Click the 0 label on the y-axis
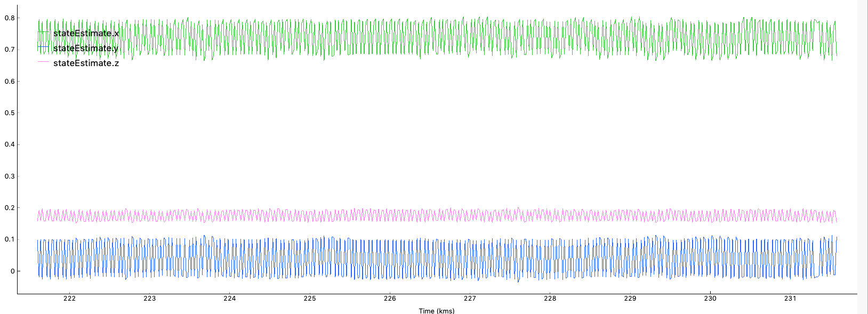868x314 pixels. point(12,271)
